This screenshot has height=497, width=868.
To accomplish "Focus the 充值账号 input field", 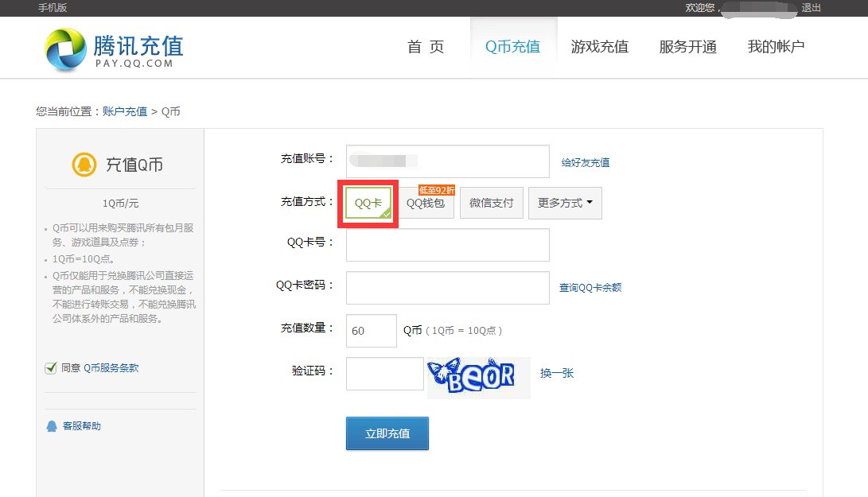I will [448, 161].
